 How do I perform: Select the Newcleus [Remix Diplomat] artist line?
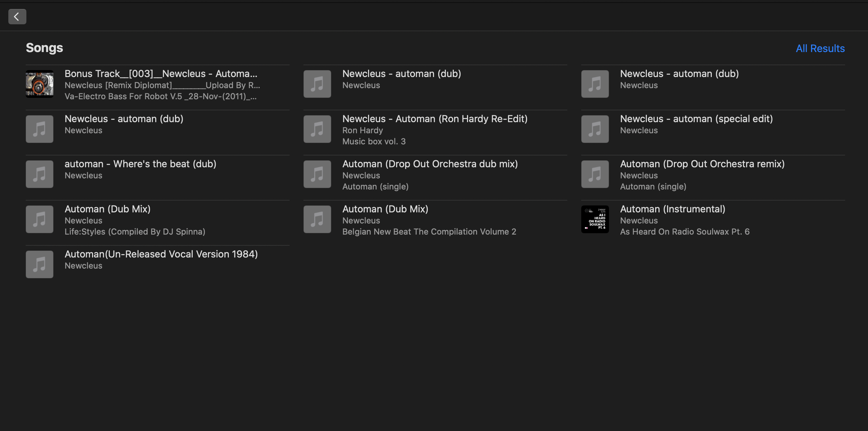pyautogui.click(x=162, y=85)
